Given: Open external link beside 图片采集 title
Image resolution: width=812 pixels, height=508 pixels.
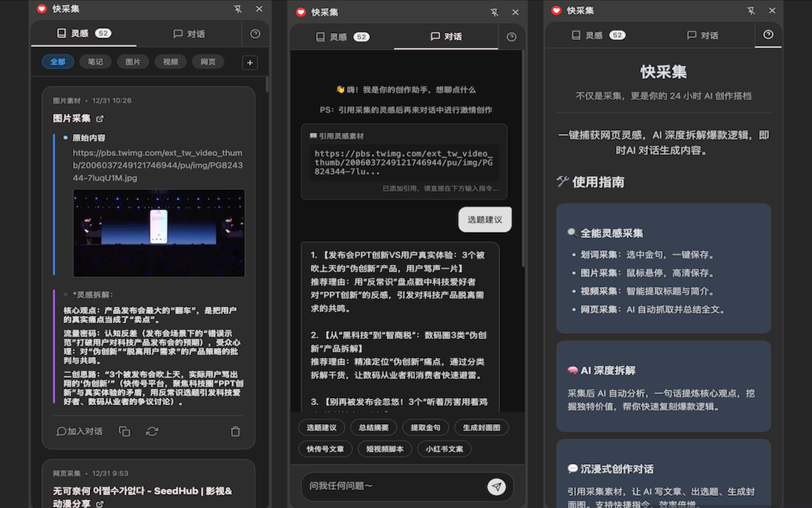Looking at the screenshot, I should pos(100,119).
